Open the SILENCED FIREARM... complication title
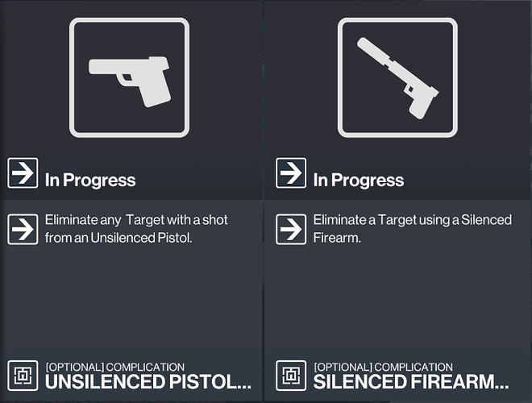Viewport: 532px width, 403px height. 410,382
